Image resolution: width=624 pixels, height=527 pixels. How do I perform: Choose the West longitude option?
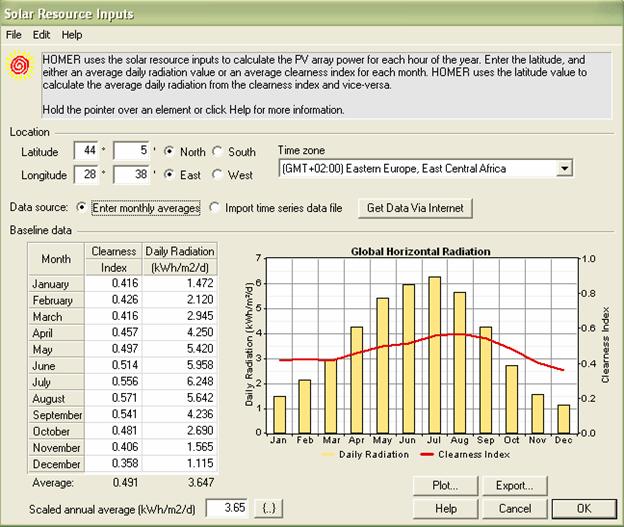click(219, 175)
